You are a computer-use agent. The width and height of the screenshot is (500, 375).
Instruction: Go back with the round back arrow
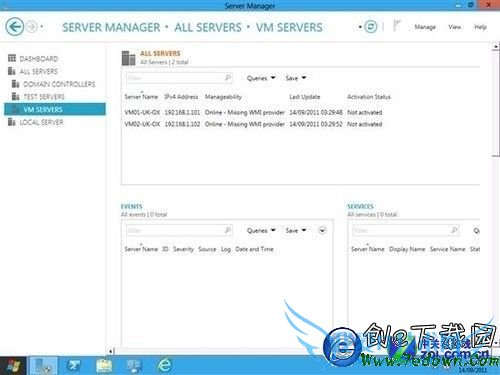point(15,27)
